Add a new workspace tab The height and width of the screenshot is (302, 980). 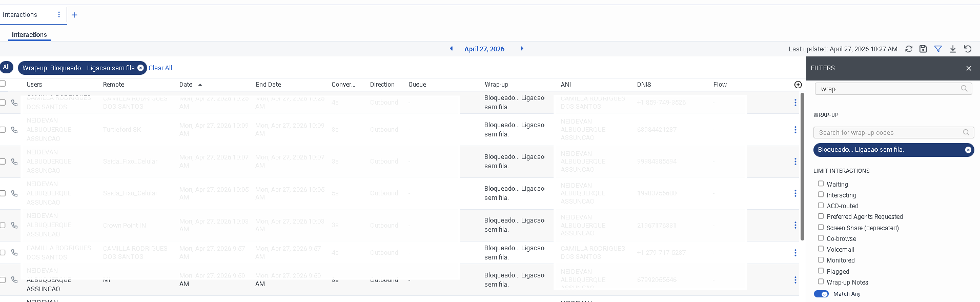click(x=74, y=15)
